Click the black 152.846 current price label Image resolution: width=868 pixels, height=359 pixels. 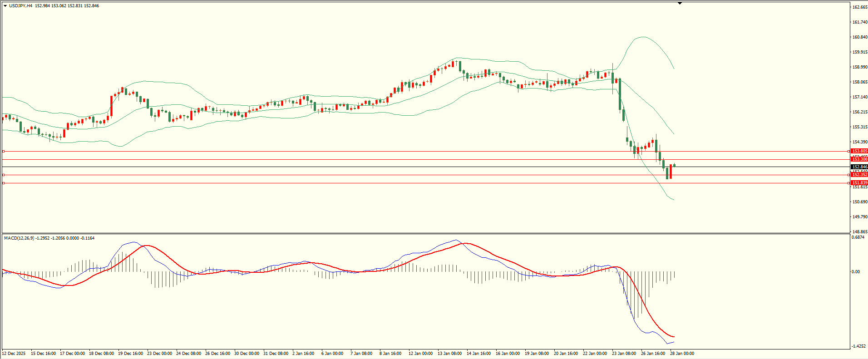(859, 167)
